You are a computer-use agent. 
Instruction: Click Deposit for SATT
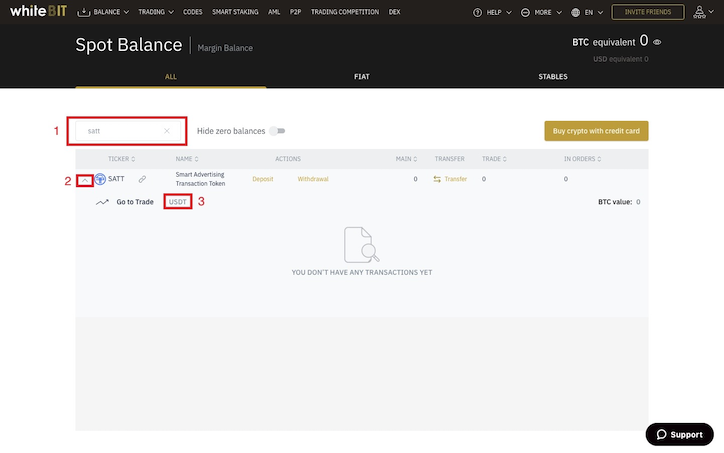(263, 179)
